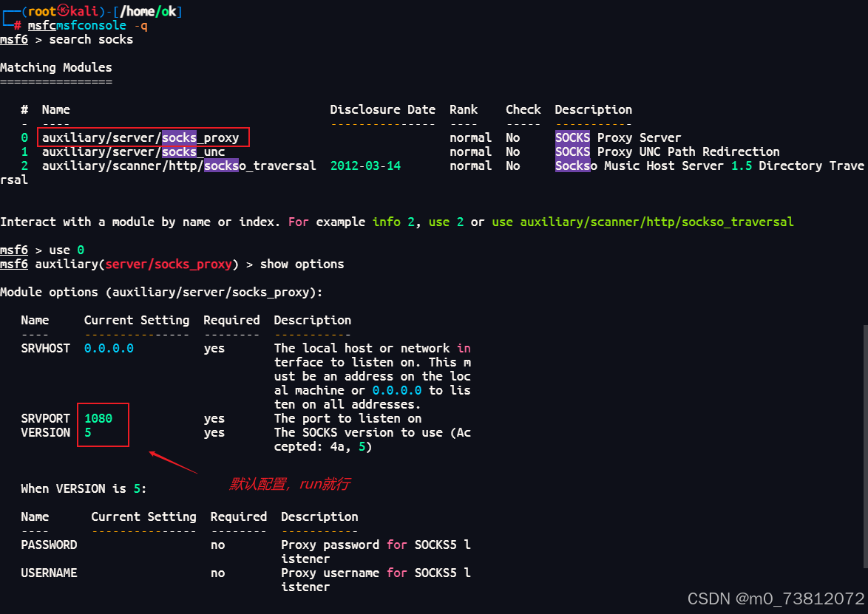Viewport: 868px width, 614px height.
Task: Click 'Rank' column header
Action: click(x=464, y=109)
